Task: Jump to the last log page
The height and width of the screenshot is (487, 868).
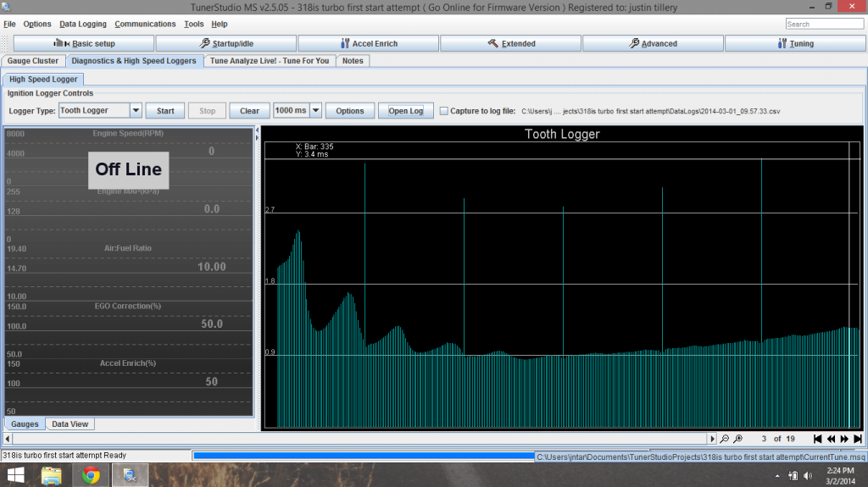Action: pos(858,439)
